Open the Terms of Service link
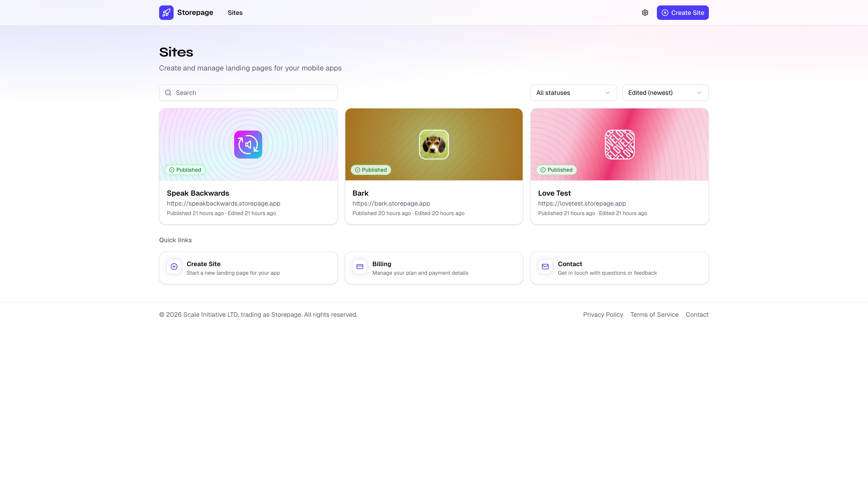This screenshot has height=488, width=868. tap(654, 314)
